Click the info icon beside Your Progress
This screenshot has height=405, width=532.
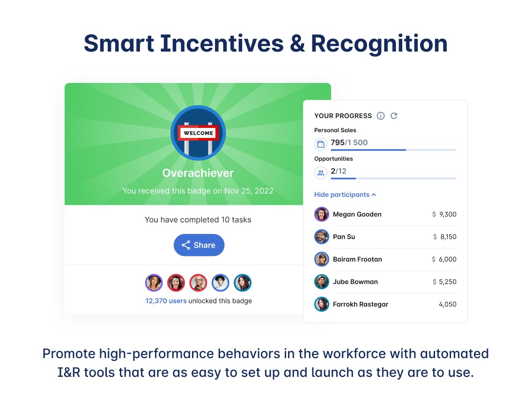point(381,116)
